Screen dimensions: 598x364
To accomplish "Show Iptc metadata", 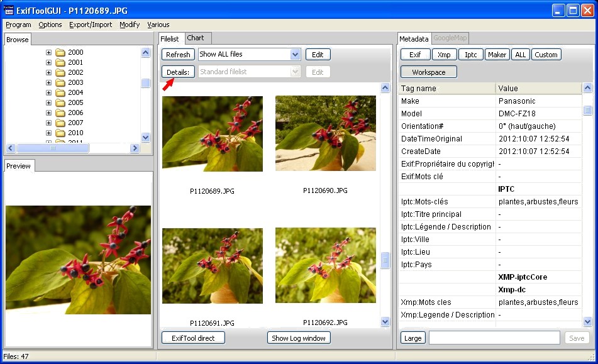I will coord(471,55).
